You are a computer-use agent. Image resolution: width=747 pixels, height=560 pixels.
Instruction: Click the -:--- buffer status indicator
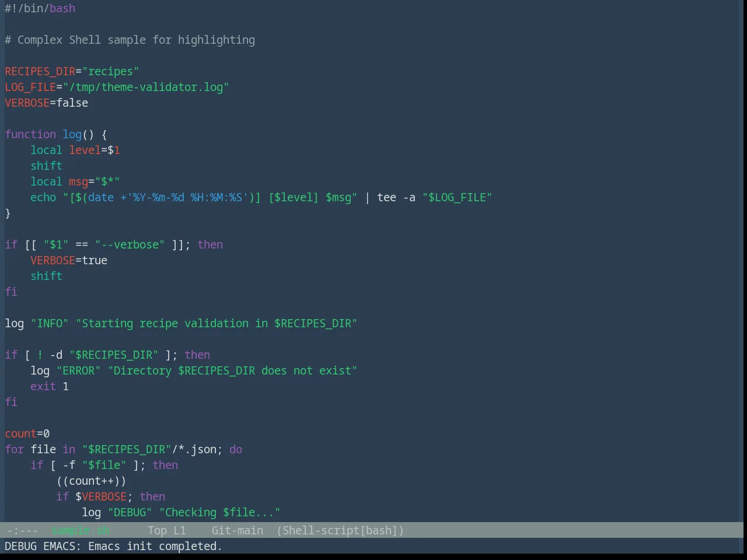tap(22, 530)
